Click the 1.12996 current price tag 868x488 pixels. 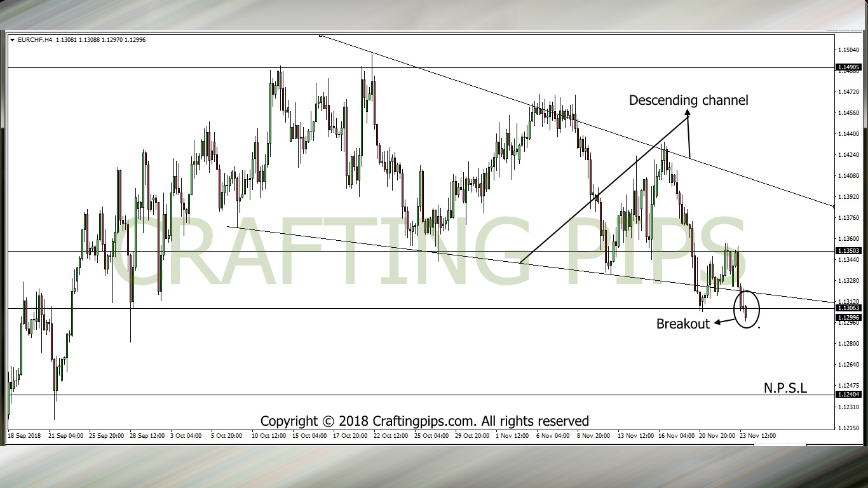click(848, 317)
